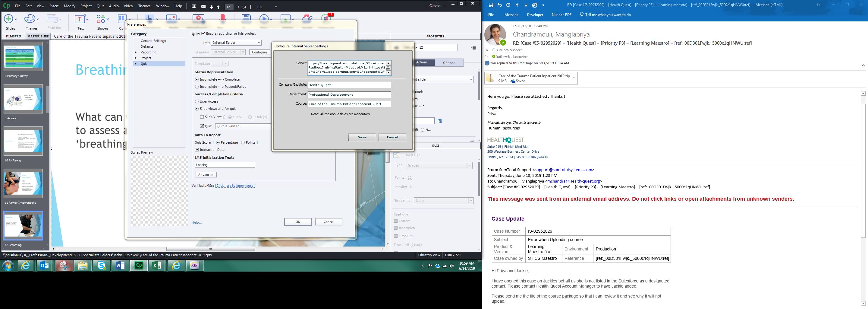Image resolution: width=868 pixels, height=309 pixels.
Task: Click the Slides add icon in toolbar
Action: point(9,19)
